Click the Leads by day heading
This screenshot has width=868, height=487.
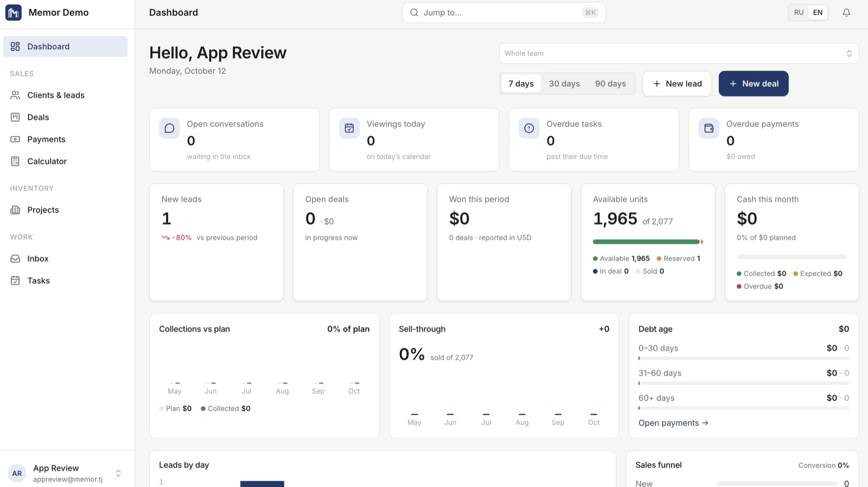tap(184, 465)
